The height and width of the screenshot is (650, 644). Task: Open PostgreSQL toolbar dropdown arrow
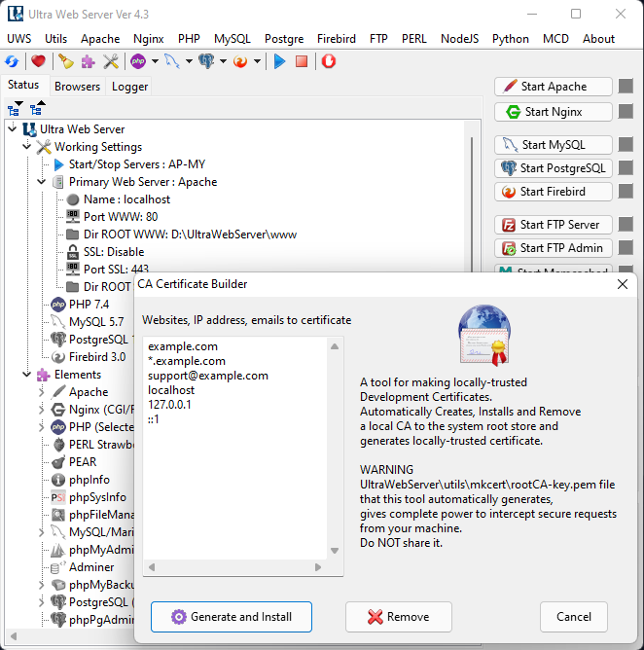coord(223,61)
